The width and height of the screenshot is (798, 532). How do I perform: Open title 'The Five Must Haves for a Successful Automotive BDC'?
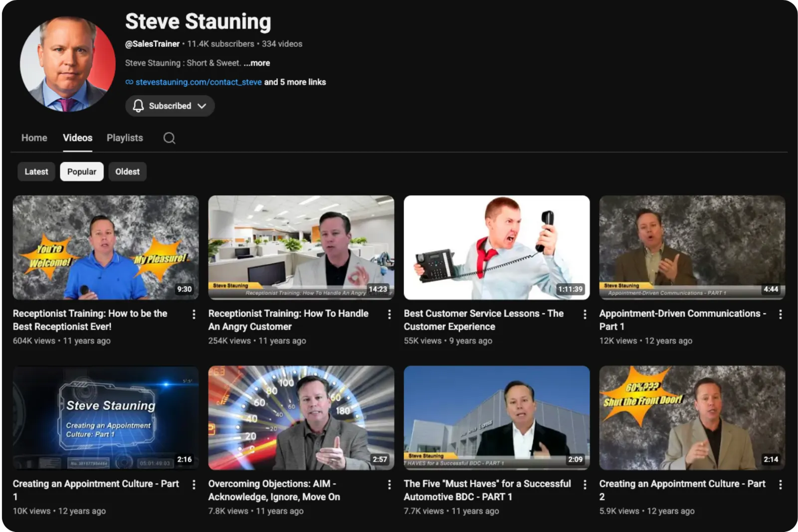(487, 490)
